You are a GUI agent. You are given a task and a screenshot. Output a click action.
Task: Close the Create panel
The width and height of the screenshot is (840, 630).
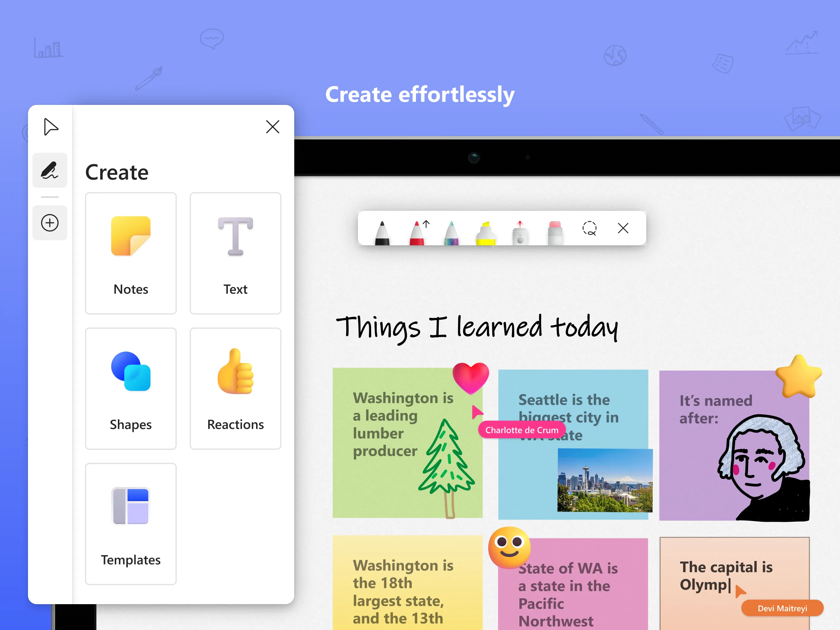pyautogui.click(x=272, y=127)
